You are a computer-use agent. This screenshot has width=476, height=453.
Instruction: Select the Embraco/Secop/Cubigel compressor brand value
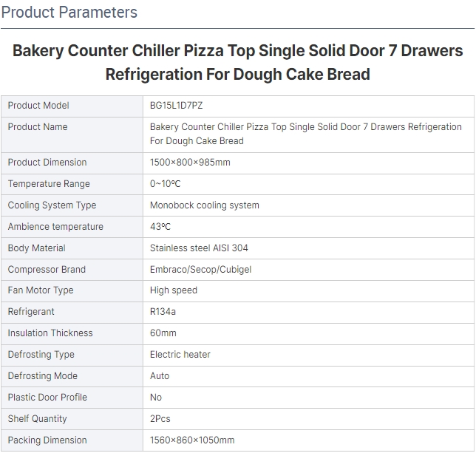(x=200, y=270)
